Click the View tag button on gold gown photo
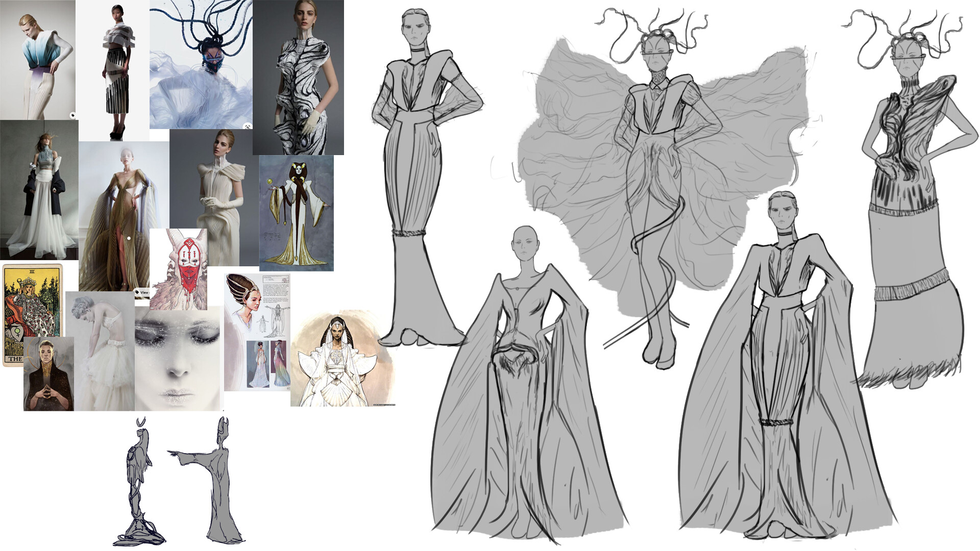980x551 pixels. click(x=142, y=292)
